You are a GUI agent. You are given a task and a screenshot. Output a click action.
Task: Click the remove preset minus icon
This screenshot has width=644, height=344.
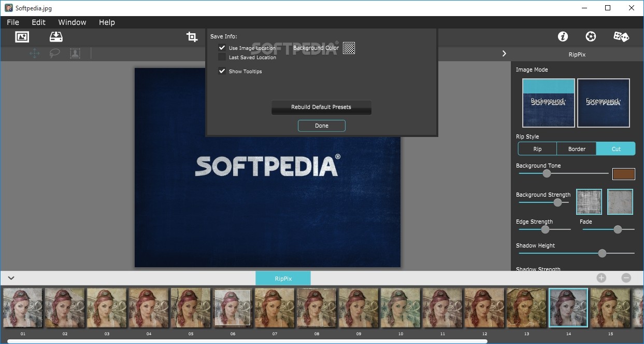(x=626, y=278)
